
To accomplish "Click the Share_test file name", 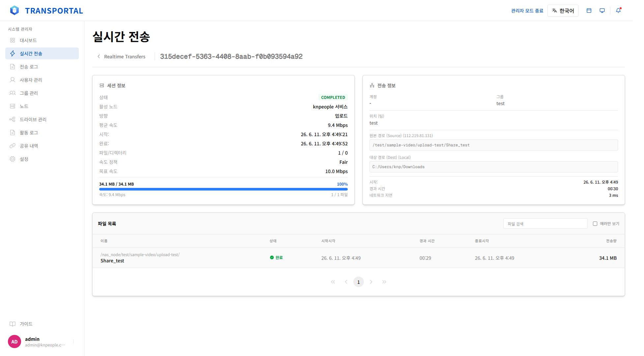I will tap(112, 261).
